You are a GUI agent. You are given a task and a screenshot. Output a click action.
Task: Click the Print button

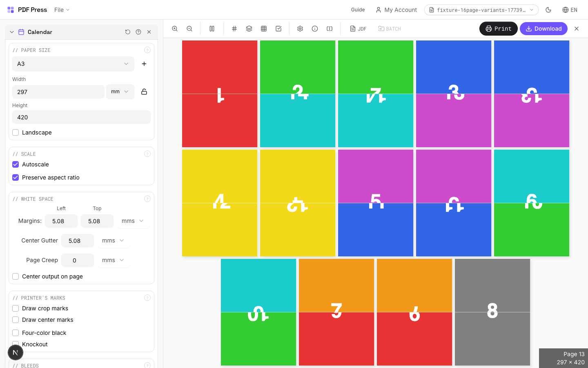coord(498,29)
